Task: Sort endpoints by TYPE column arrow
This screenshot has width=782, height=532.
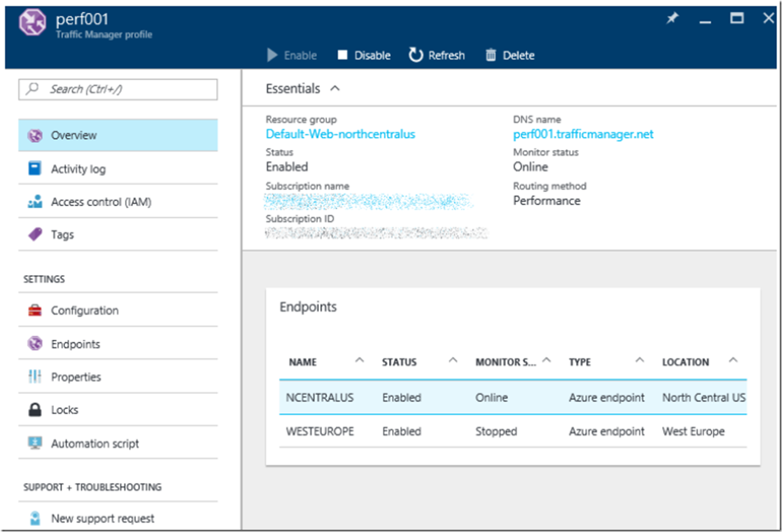Action: 640,360
